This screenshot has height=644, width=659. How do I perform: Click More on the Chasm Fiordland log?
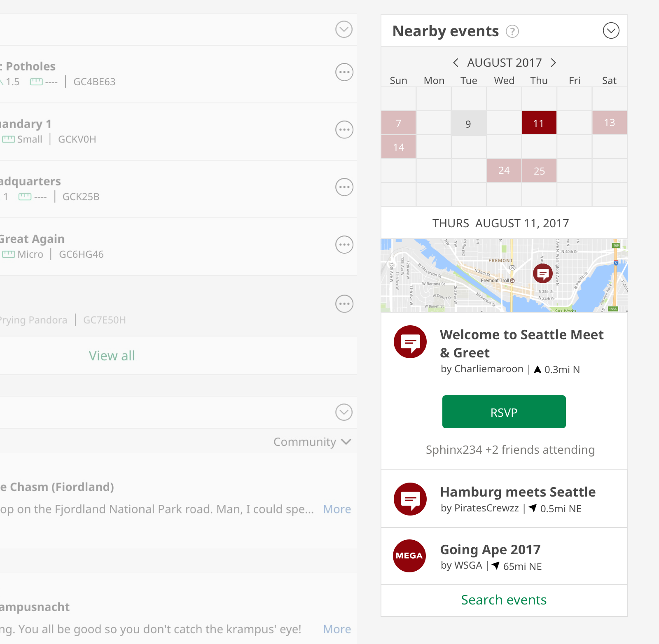(x=337, y=509)
